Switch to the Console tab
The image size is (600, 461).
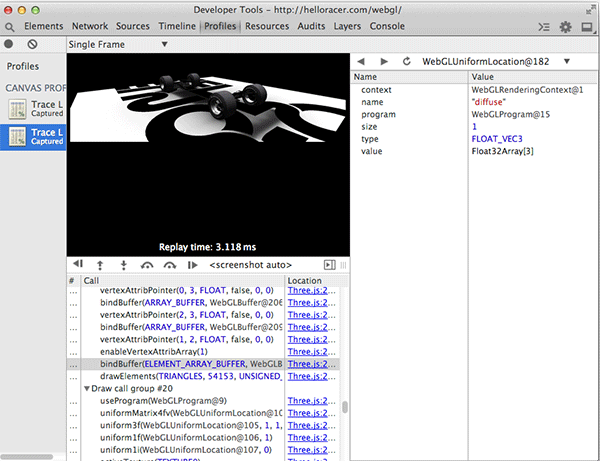[387, 26]
